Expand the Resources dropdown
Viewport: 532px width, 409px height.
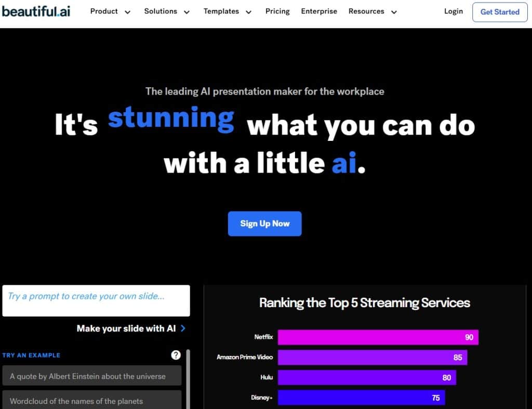click(x=373, y=11)
